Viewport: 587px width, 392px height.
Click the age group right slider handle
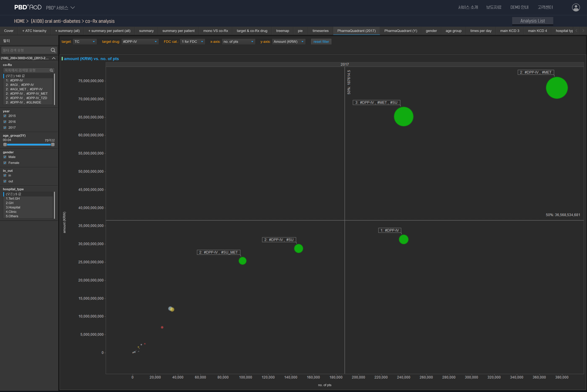pos(53,145)
